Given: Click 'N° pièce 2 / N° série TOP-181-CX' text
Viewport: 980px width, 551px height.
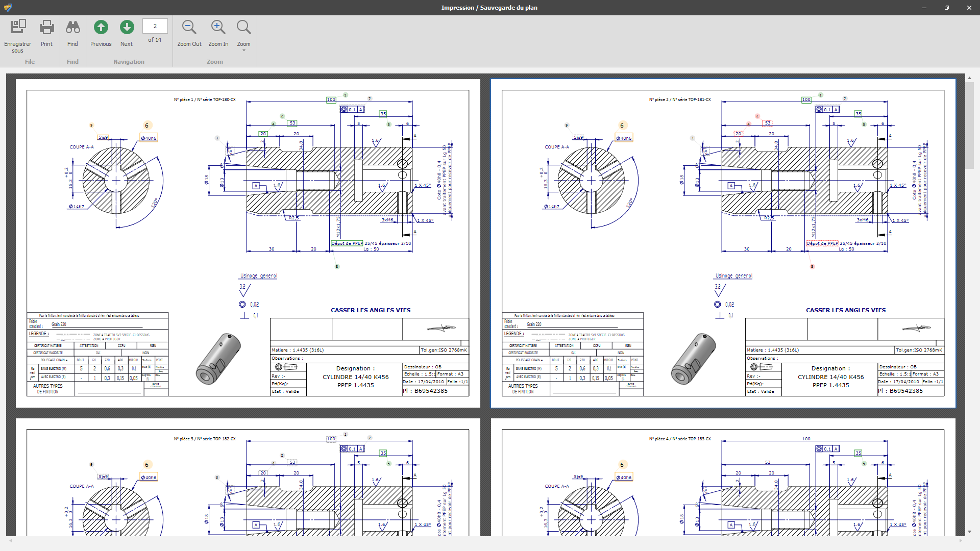Looking at the screenshot, I should (x=680, y=100).
